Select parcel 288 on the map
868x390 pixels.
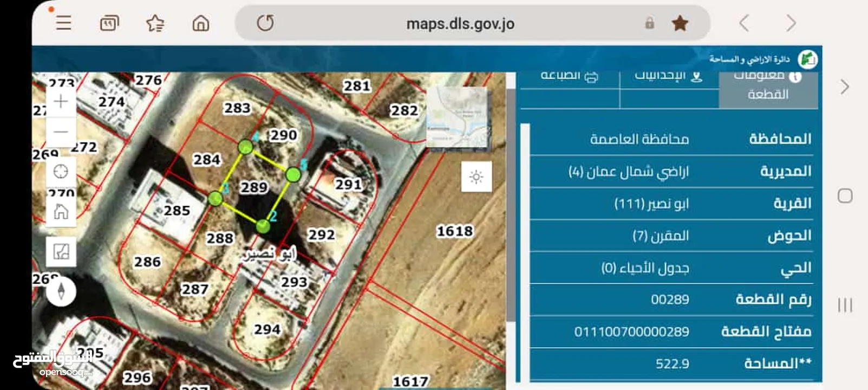[220, 238]
